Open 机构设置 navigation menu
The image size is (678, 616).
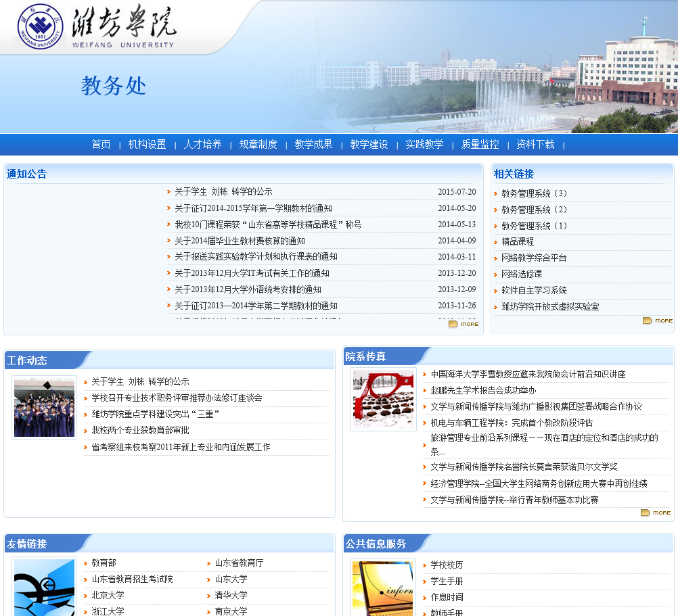(x=147, y=144)
